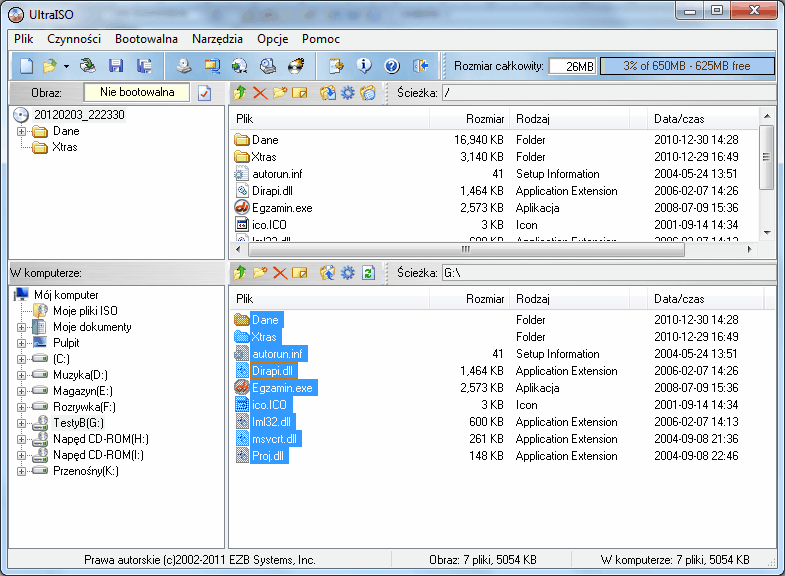785x576 pixels.
Task: Expand the Muzyka(D:) drive node
Action: tap(22, 375)
